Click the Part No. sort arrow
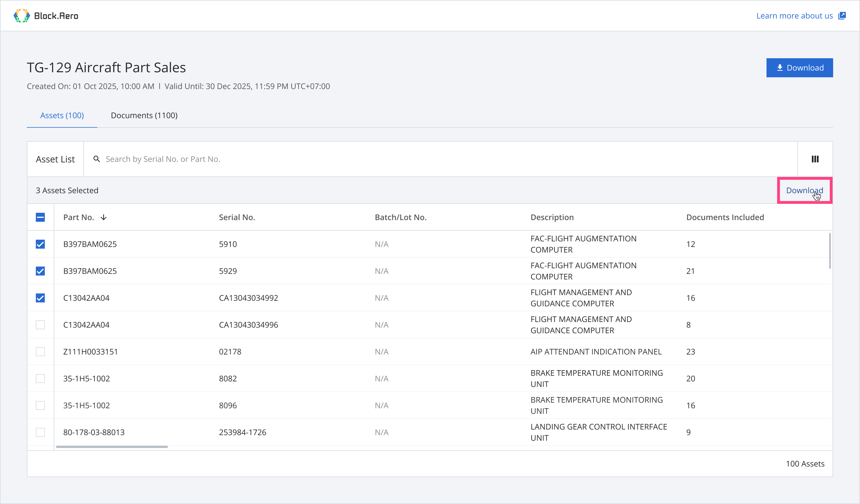This screenshot has height=504, width=860. coord(104,217)
